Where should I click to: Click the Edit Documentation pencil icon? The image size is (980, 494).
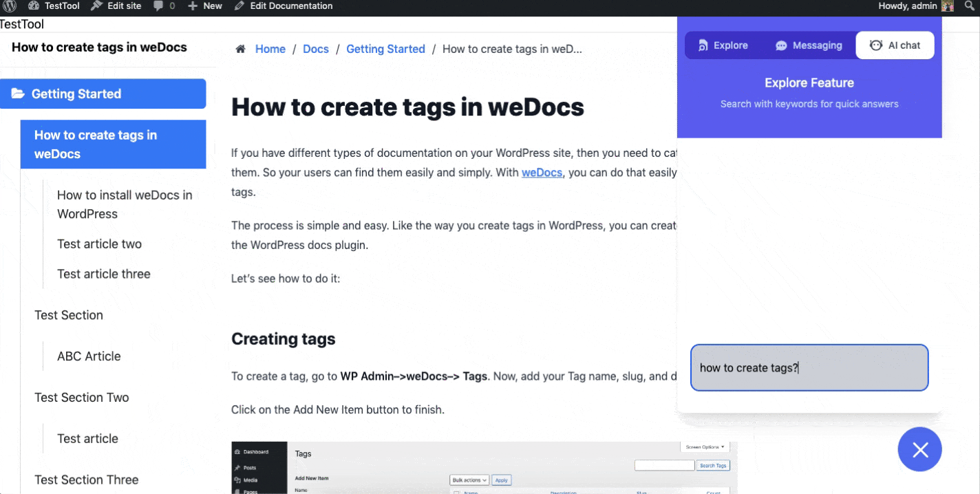point(239,6)
